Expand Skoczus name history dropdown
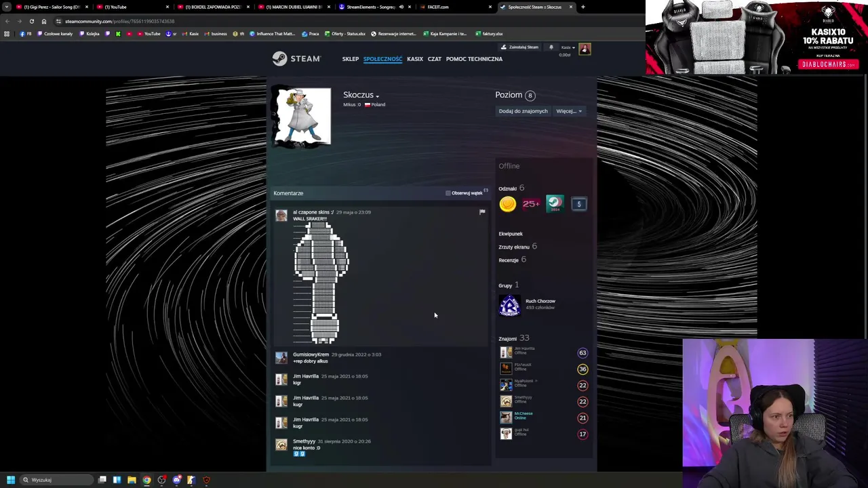The height and width of the screenshot is (488, 868). click(x=378, y=96)
